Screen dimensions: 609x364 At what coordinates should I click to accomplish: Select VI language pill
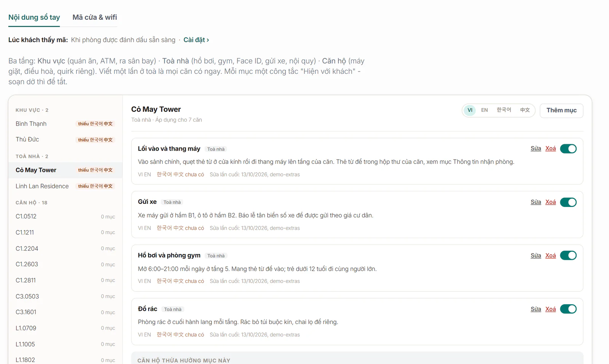click(470, 110)
